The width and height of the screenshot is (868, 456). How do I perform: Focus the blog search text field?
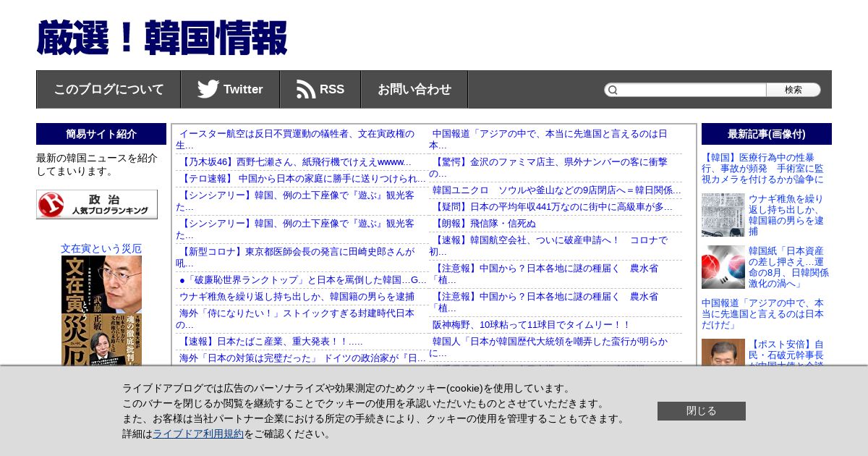point(692,90)
